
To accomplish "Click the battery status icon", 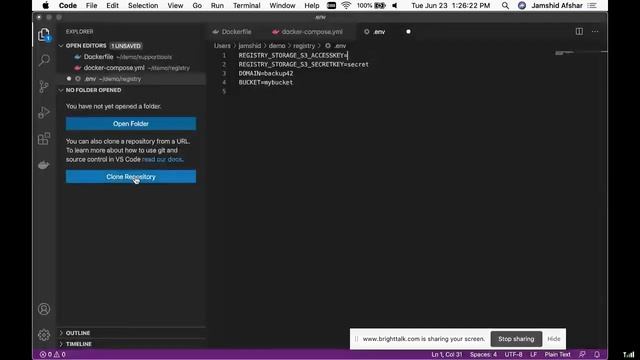I will coord(380,6).
